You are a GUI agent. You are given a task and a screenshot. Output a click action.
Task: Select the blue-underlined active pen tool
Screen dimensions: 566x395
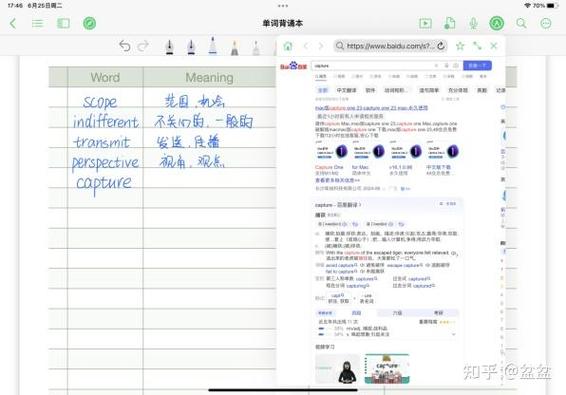pyautogui.click(x=213, y=46)
